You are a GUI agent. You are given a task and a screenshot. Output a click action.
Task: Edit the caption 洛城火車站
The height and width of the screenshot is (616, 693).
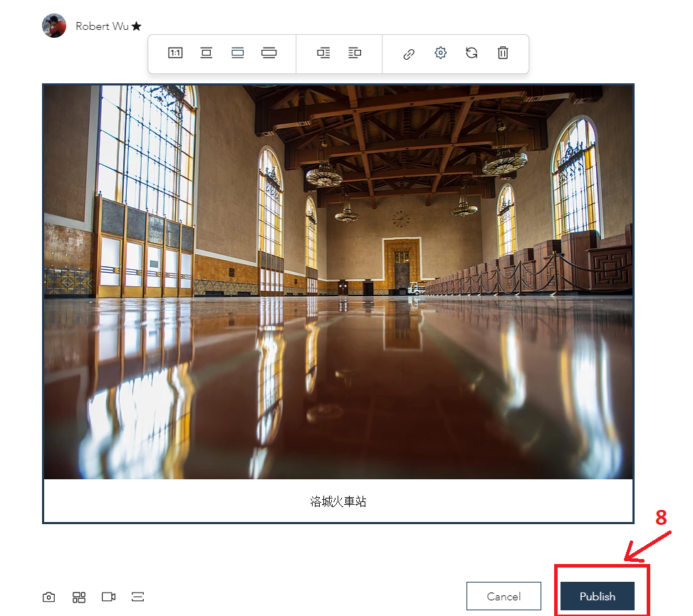[338, 501]
